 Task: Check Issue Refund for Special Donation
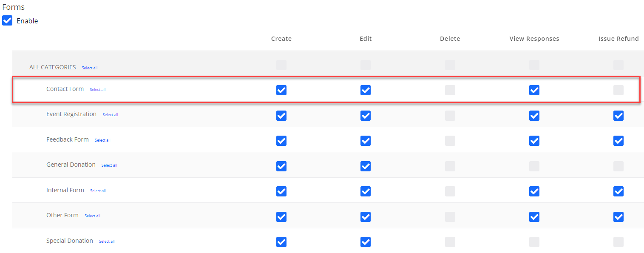pos(618,242)
